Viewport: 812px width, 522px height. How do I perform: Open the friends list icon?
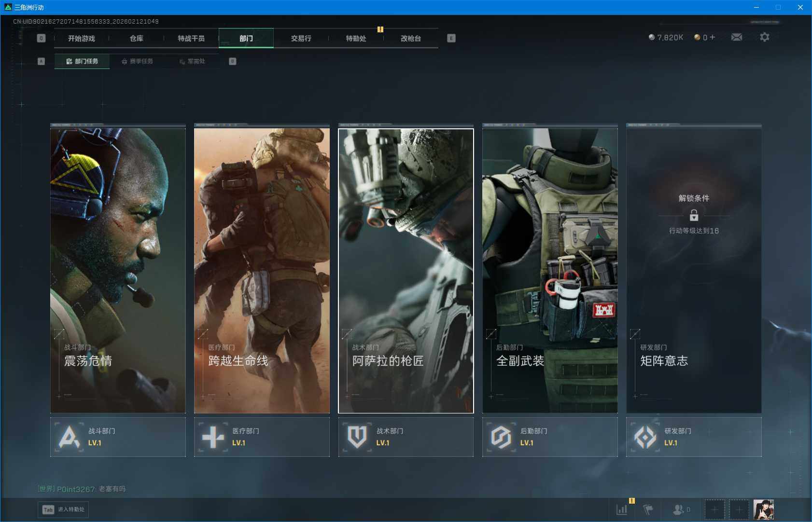point(679,509)
